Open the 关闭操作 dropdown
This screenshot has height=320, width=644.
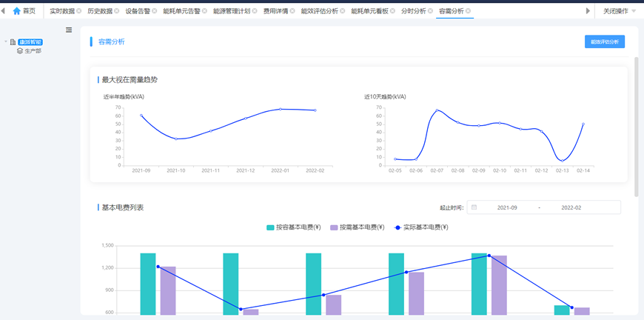pyautogui.click(x=620, y=11)
